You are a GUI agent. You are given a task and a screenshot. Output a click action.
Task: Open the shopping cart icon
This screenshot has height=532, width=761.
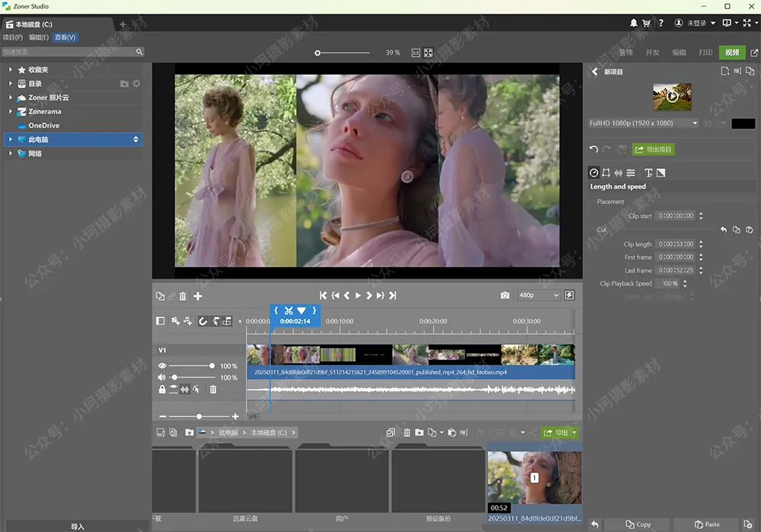tap(647, 23)
